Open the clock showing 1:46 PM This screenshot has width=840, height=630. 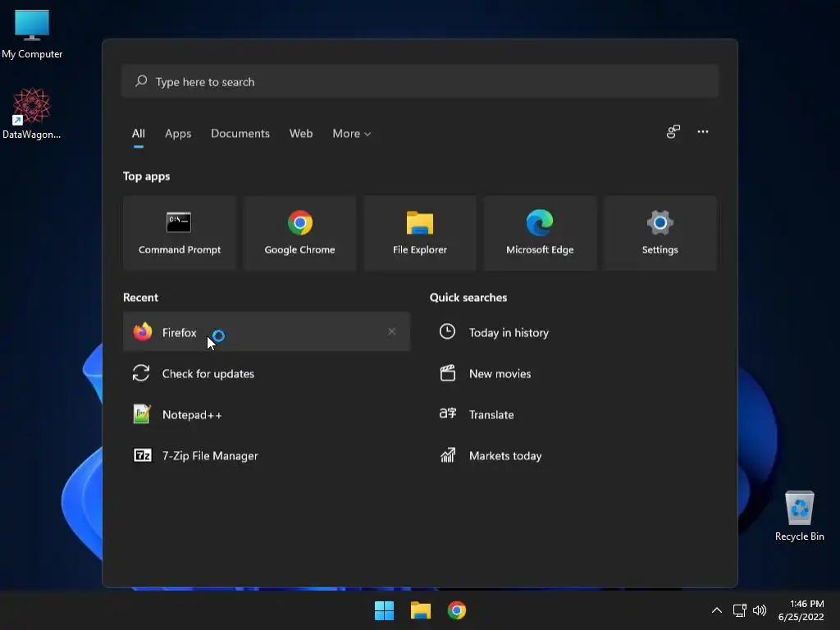click(801, 610)
